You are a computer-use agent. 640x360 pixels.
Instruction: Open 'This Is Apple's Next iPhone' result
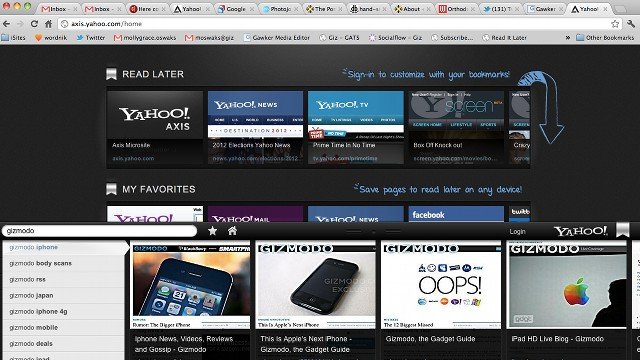click(316, 300)
